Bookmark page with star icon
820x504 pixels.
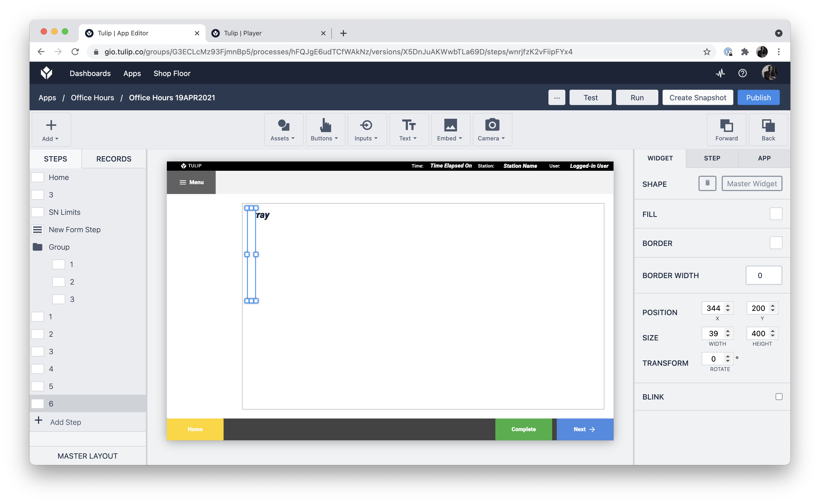coord(706,52)
